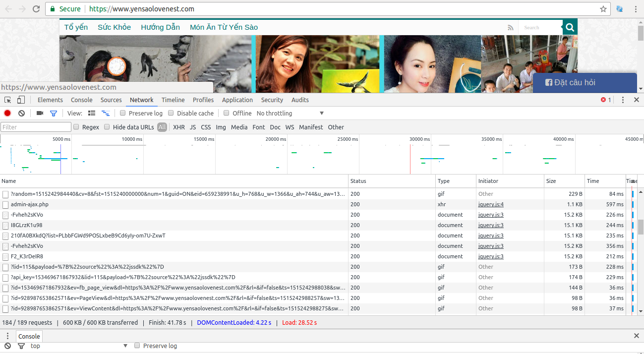Click the browser forward arrow
644x354 pixels.
coord(22,9)
